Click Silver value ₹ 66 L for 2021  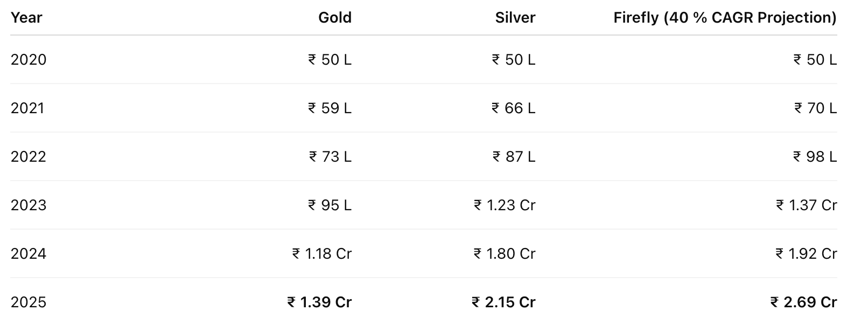[x=513, y=108]
